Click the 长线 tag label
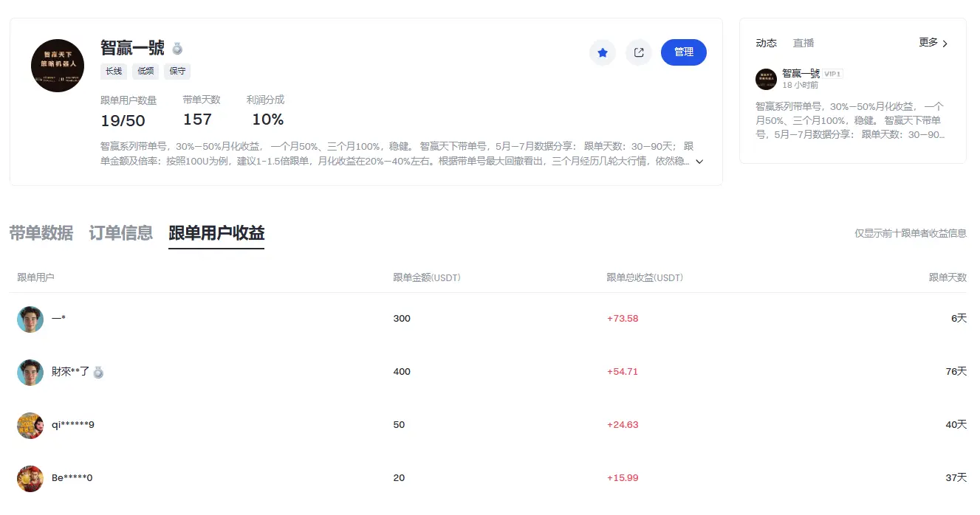 (x=114, y=72)
